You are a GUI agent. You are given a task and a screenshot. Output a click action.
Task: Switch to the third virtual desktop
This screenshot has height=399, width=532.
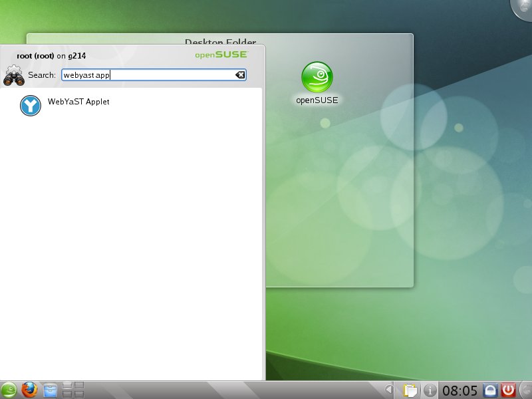coord(66,394)
